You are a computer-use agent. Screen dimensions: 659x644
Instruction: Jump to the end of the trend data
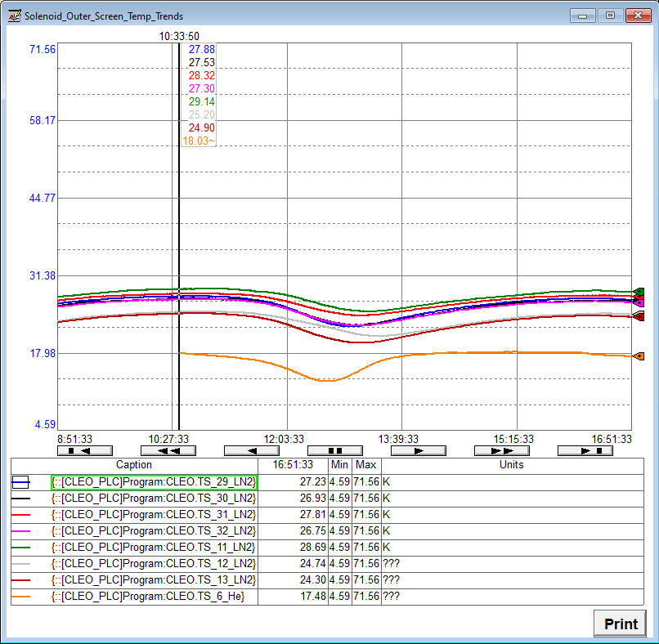tap(585, 450)
